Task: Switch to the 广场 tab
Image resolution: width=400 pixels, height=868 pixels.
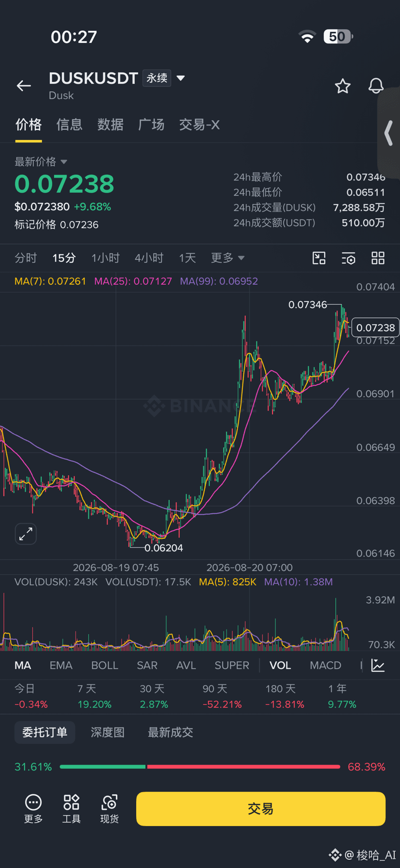Action: click(151, 125)
